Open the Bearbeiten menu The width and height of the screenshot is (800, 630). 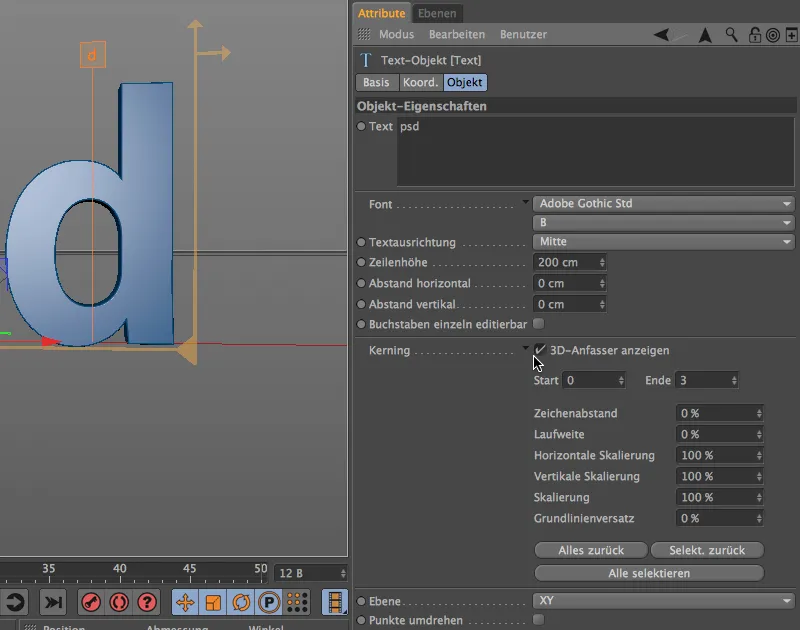tap(457, 34)
